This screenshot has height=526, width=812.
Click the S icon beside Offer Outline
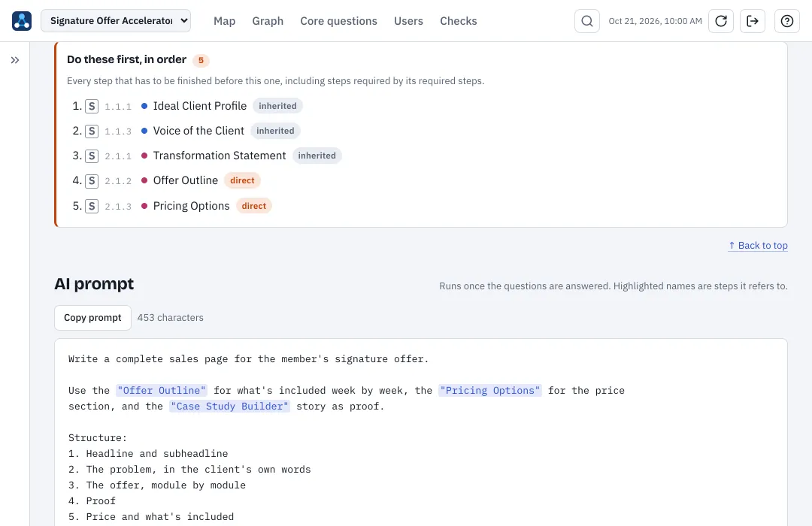tap(92, 180)
